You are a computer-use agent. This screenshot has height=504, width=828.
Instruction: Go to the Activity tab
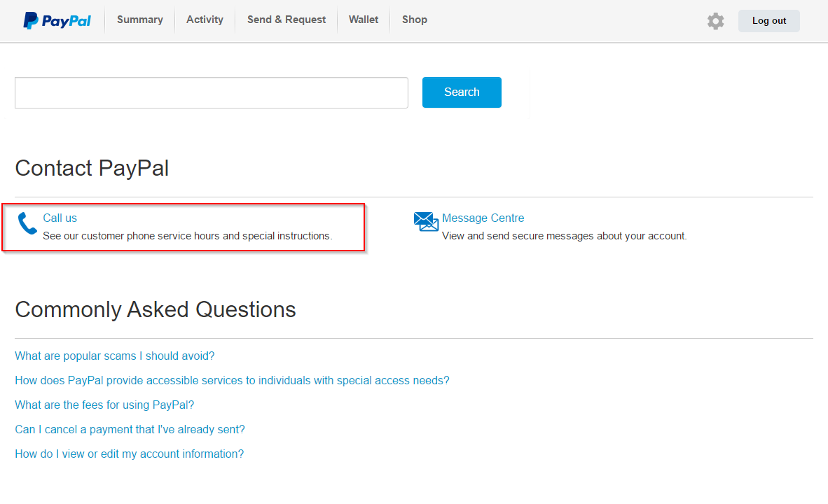(205, 20)
